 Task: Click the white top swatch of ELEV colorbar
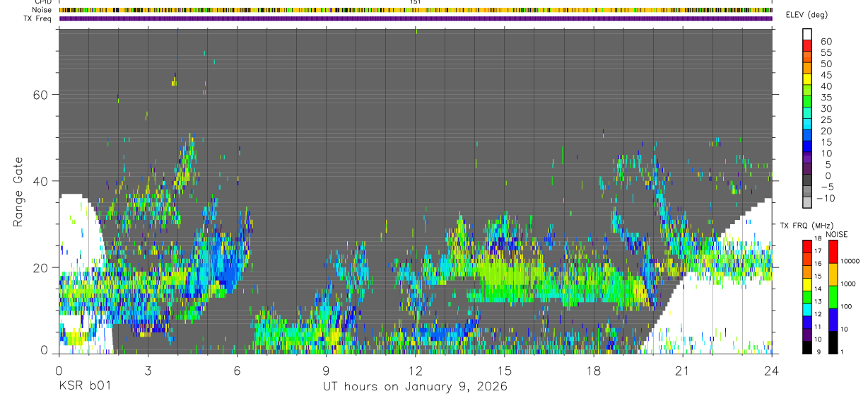[x=807, y=35]
